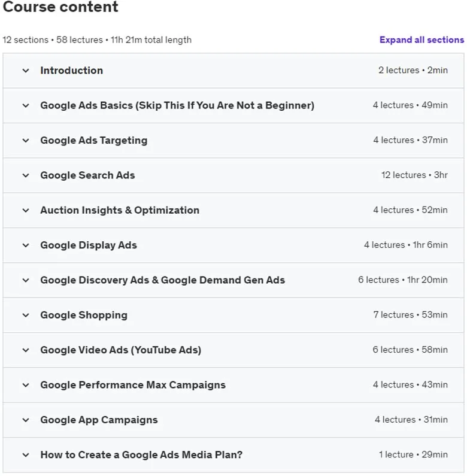Expand Google Discovery Ads & Demand Gen chevron
This screenshot has height=476, width=467.
(x=26, y=280)
